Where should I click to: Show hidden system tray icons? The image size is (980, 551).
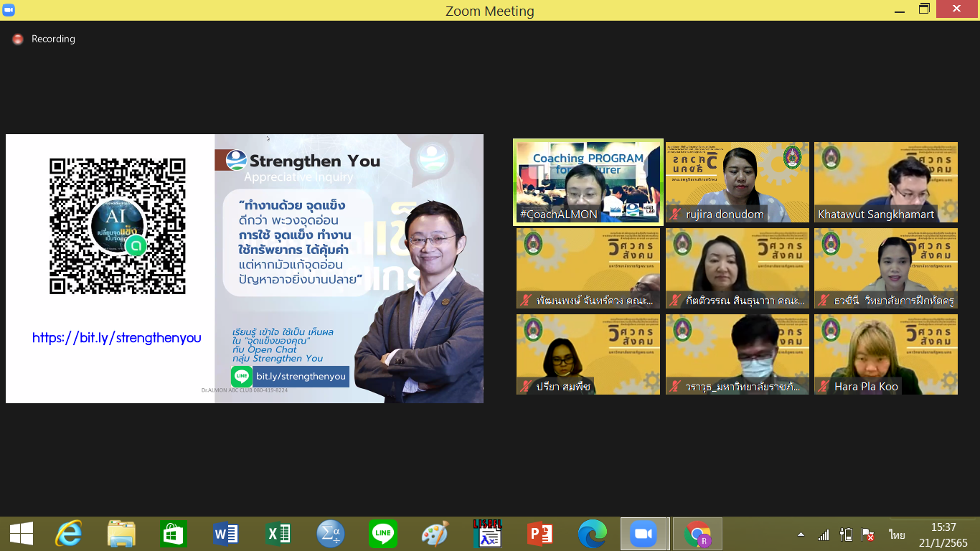(x=801, y=534)
